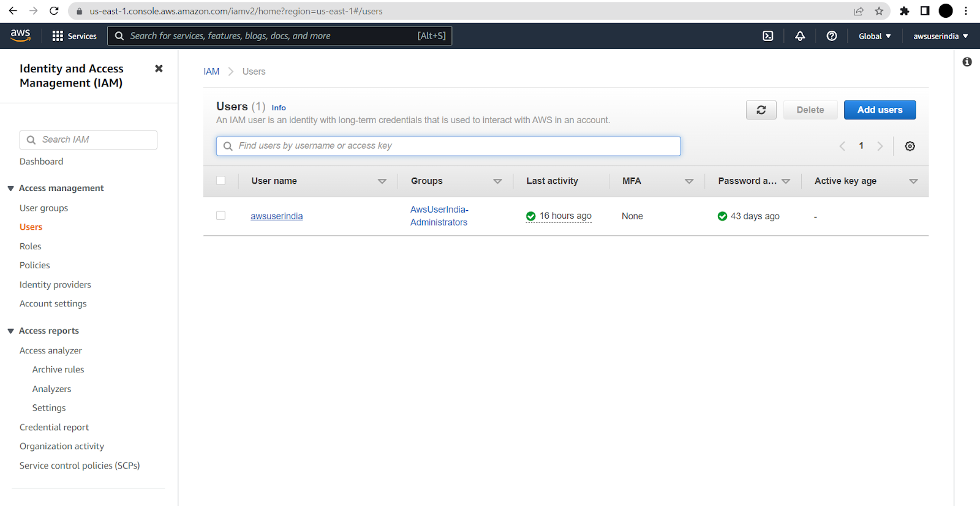Open the support help question icon
This screenshot has height=506, width=980.
tap(832, 36)
